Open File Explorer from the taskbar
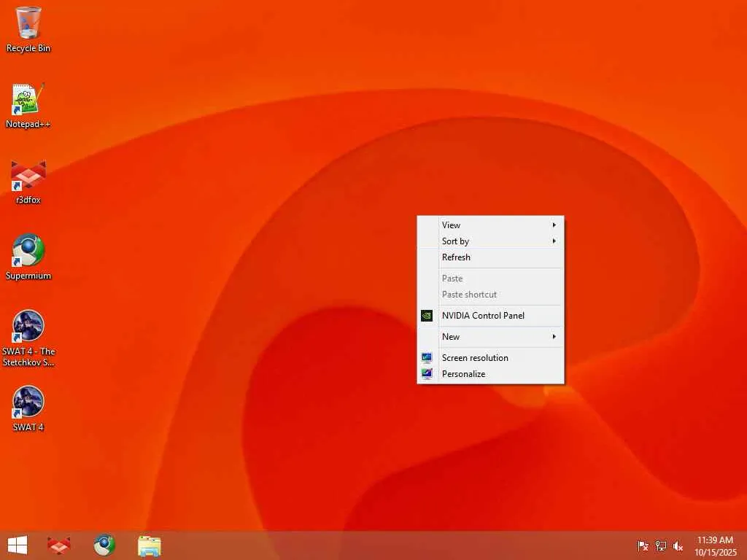Image resolution: width=747 pixels, height=560 pixels. [x=149, y=545]
